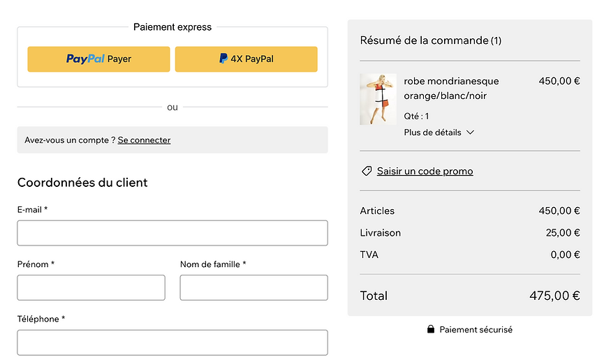Click the Paiement express label
The height and width of the screenshot is (364, 604).
click(x=172, y=27)
